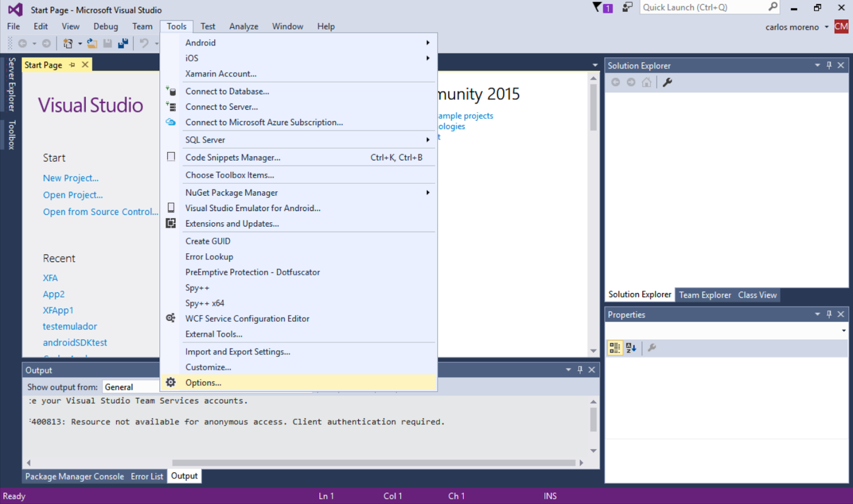This screenshot has width=853, height=504.
Task: Click Solution Explorer properties wrench icon
Action: (667, 82)
